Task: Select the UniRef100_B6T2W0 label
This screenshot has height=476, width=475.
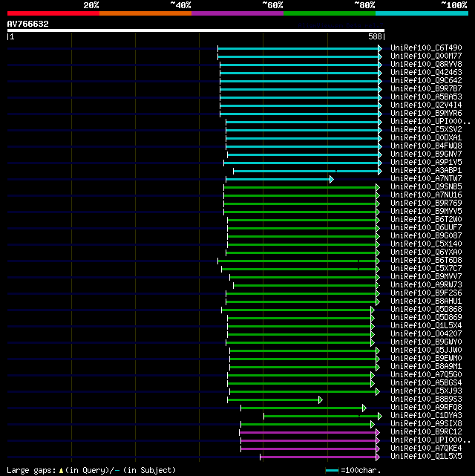Action: pyautogui.click(x=426, y=220)
